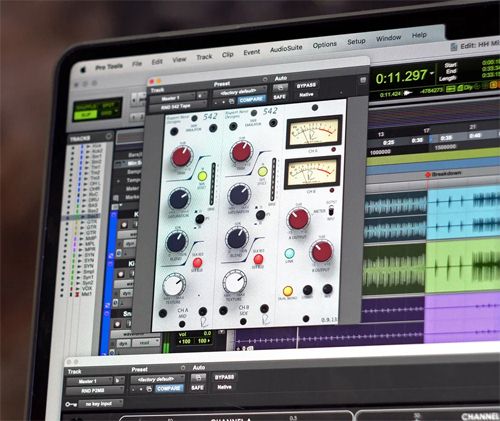
Task: Click COMPARE in the RND P2MB plugin window
Action: click(x=169, y=389)
